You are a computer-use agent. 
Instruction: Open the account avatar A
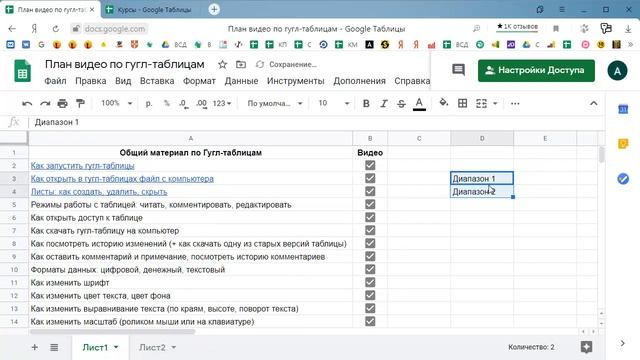click(617, 71)
